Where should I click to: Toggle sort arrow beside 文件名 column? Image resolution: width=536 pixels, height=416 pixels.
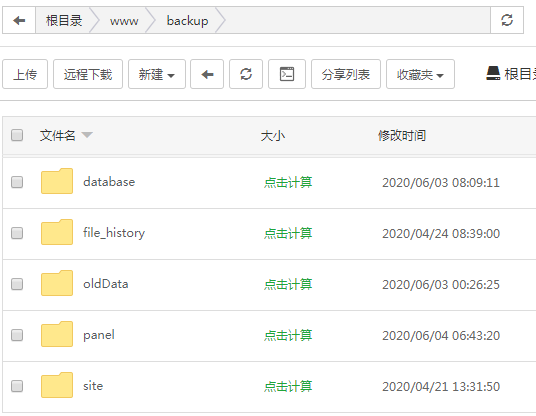click(x=87, y=135)
